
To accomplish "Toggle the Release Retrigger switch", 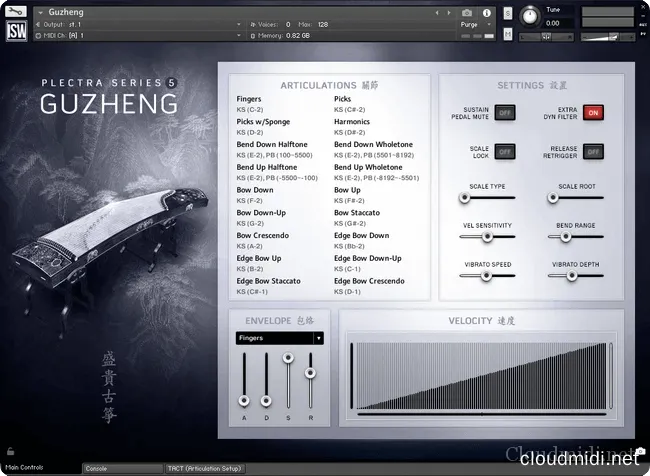I will click(593, 151).
